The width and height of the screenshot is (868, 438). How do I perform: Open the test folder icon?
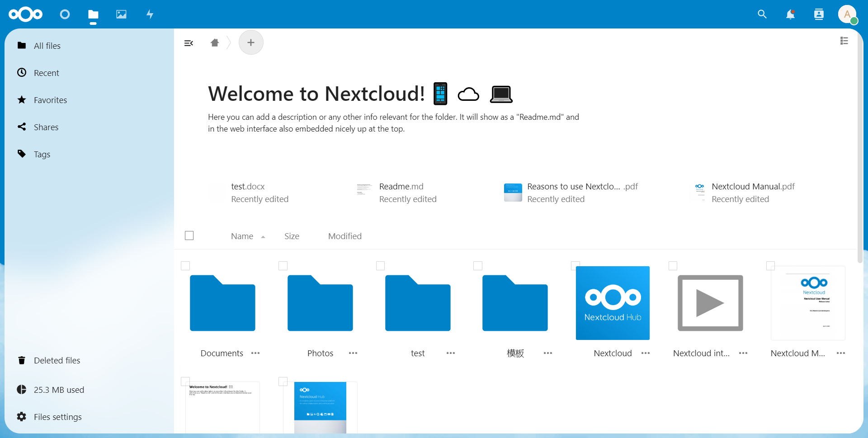click(418, 303)
